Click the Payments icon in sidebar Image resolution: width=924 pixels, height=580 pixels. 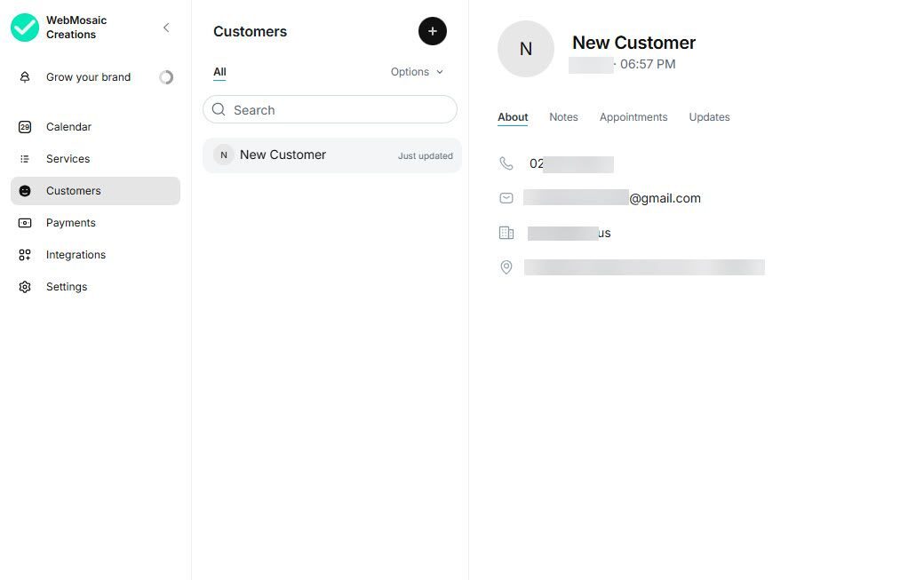tap(25, 223)
